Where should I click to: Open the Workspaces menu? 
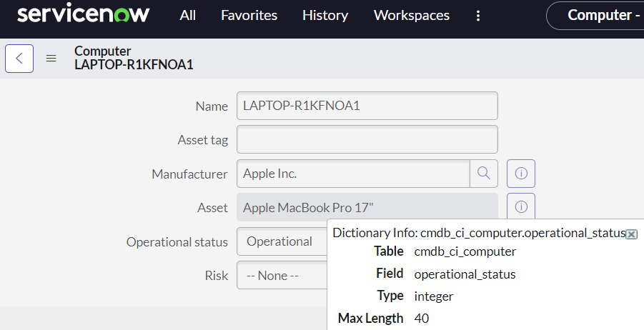(412, 15)
